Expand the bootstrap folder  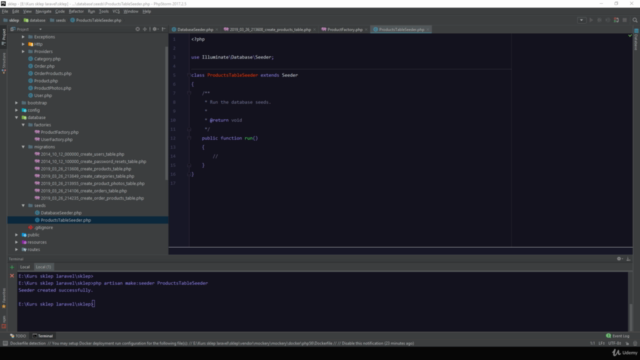(17, 103)
